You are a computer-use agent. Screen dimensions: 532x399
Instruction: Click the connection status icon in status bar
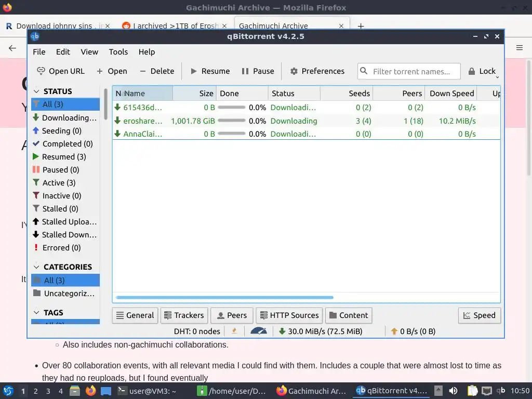234,331
